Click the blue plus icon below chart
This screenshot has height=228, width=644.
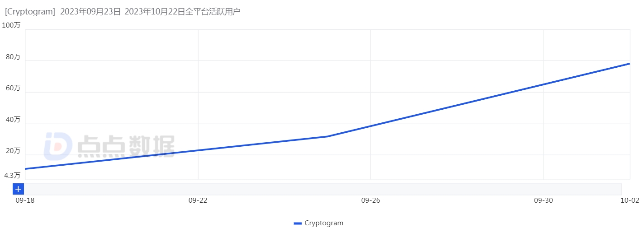(18, 189)
